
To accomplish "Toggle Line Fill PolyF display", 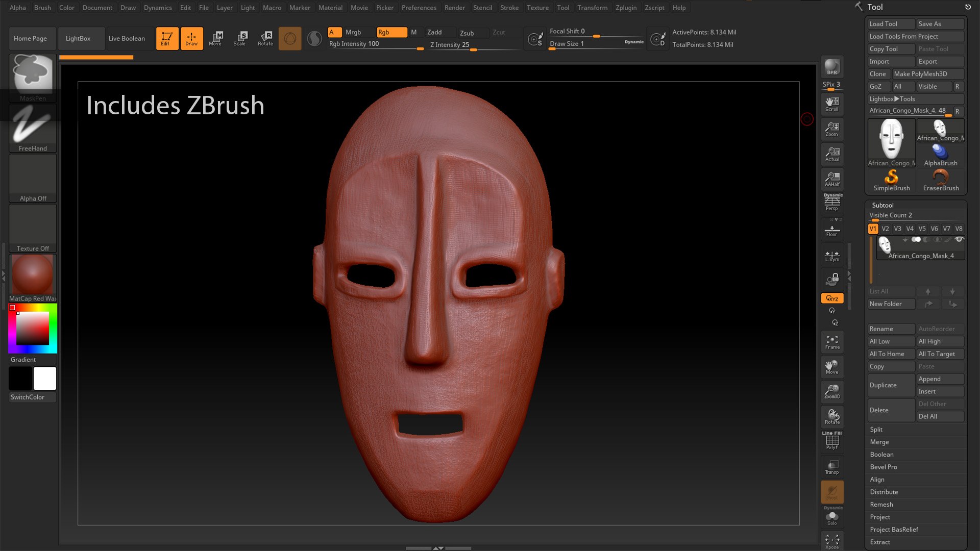I will [x=832, y=440].
